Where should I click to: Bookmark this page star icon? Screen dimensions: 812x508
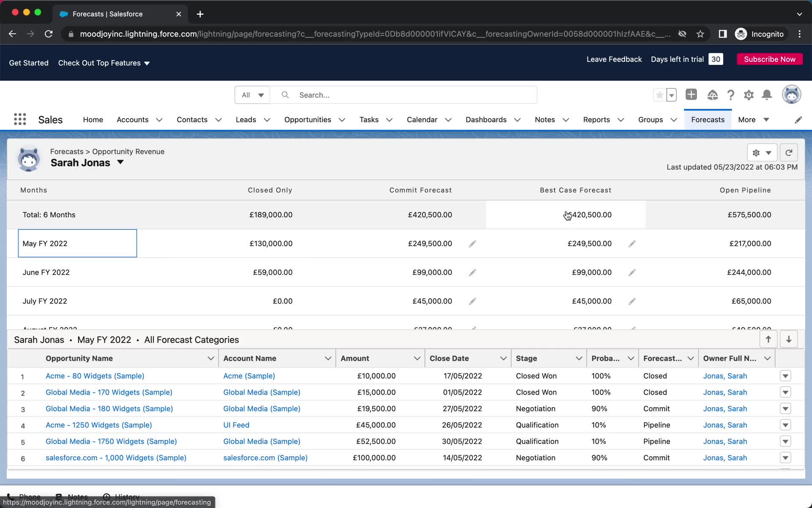700,34
